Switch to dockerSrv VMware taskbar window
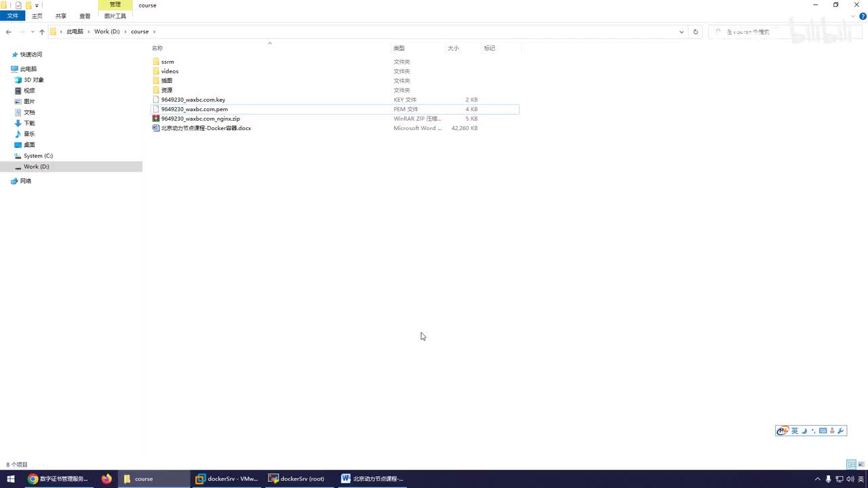The width and height of the screenshot is (868, 488). point(226,479)
